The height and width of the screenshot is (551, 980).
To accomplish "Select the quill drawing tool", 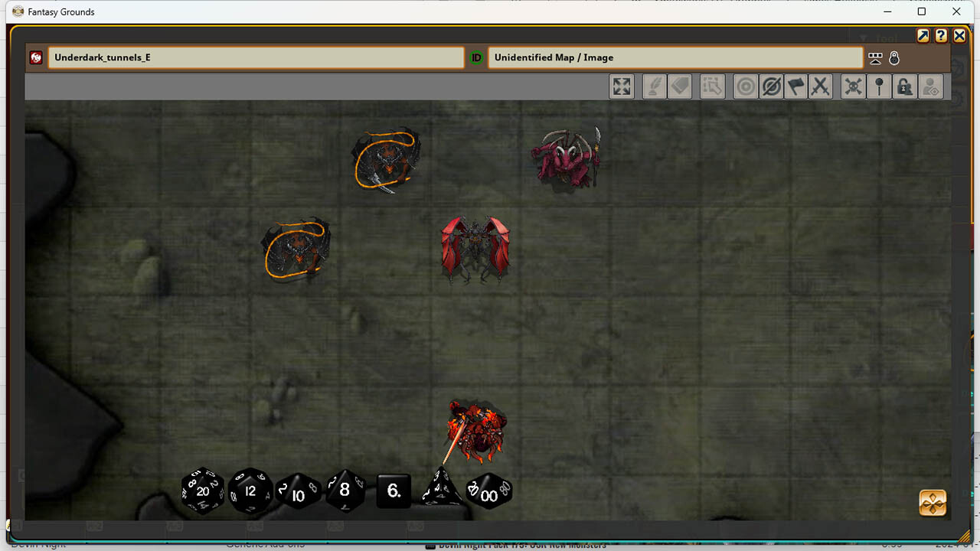I will (x=654, y=86).
